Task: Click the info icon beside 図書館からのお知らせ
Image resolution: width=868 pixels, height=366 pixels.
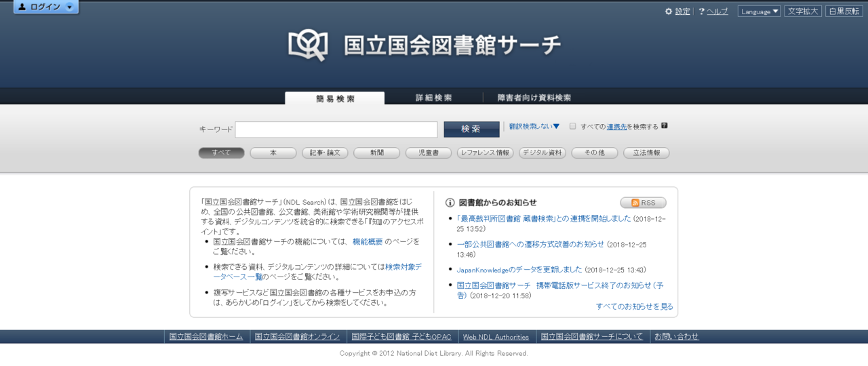Action: point(450,203)
